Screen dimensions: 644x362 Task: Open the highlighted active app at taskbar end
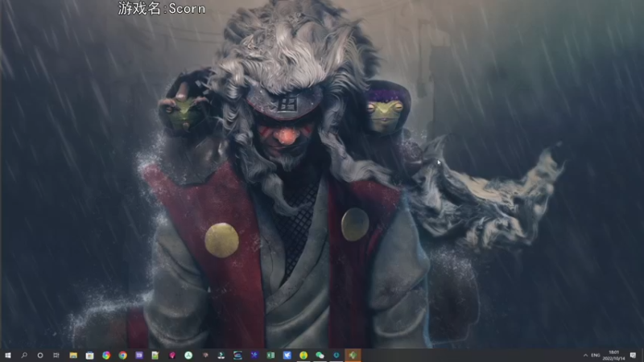353,356
